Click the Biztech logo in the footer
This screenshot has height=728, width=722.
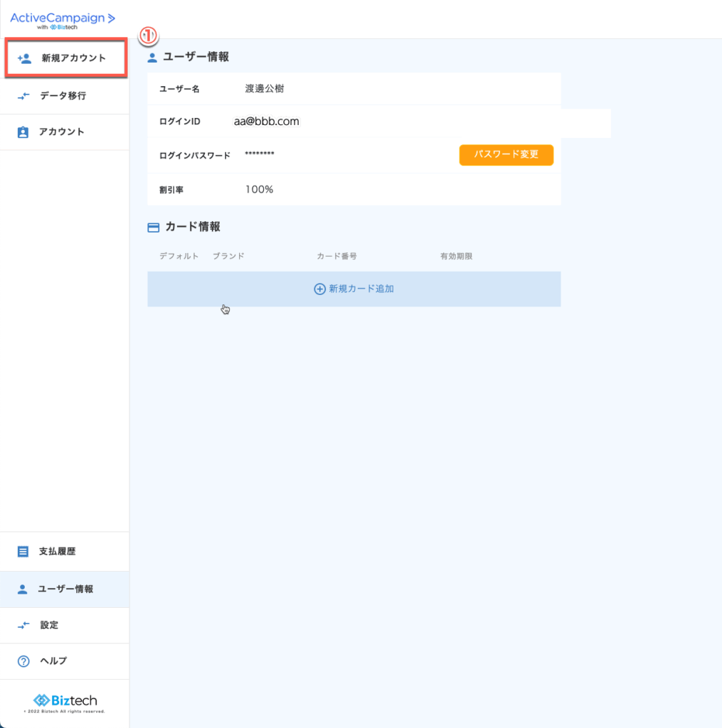coord(65,700)
